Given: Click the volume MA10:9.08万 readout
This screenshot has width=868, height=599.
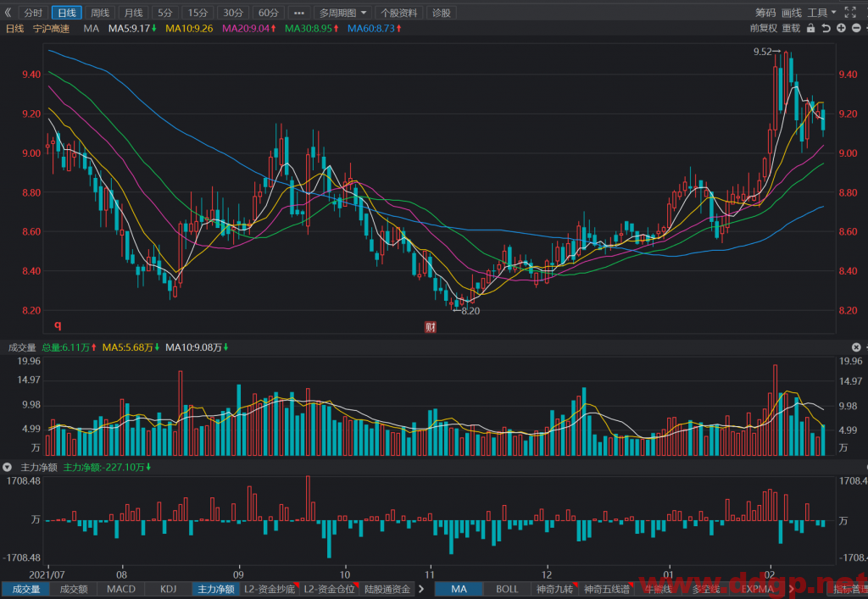Looking at the screenshot, I should (197, 347).
